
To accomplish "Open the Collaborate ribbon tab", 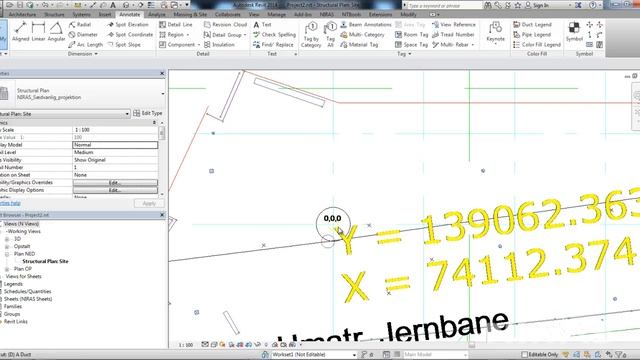I will pyautogui.click(x=227, y=14).
